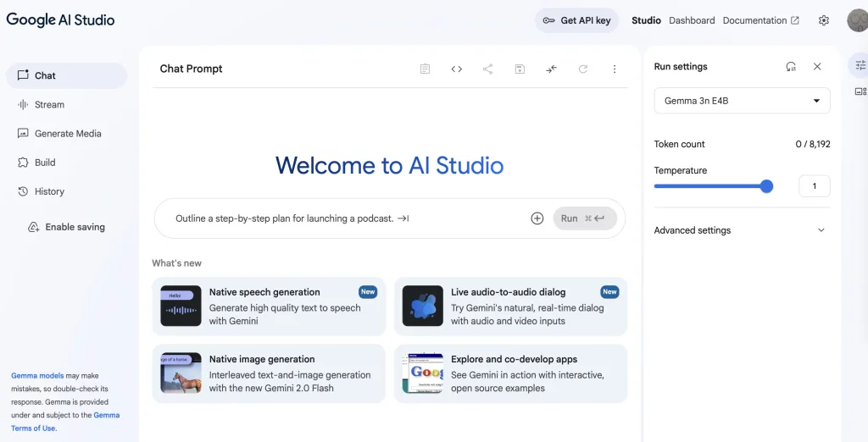Open the Native image generation card
The height and width of the screenshot is (442, 868).
[x=269, y=373]
